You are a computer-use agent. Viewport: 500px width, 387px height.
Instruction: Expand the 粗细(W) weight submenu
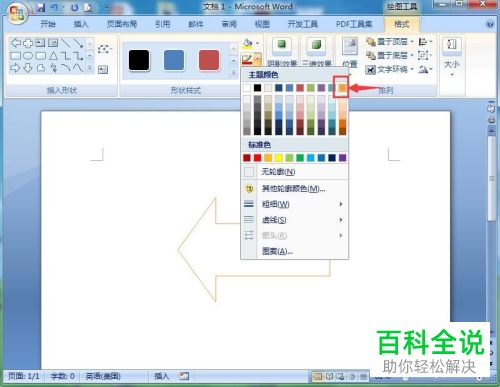click(x=295, y=204)
